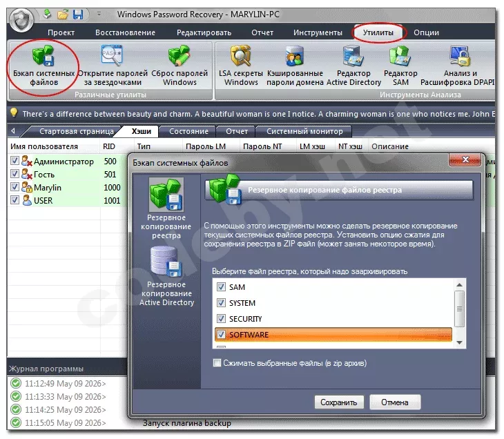Select the RID value 1000 cell
Image resolution: width=504 pixels, height=439 pixels.
(x=112, y=187)
